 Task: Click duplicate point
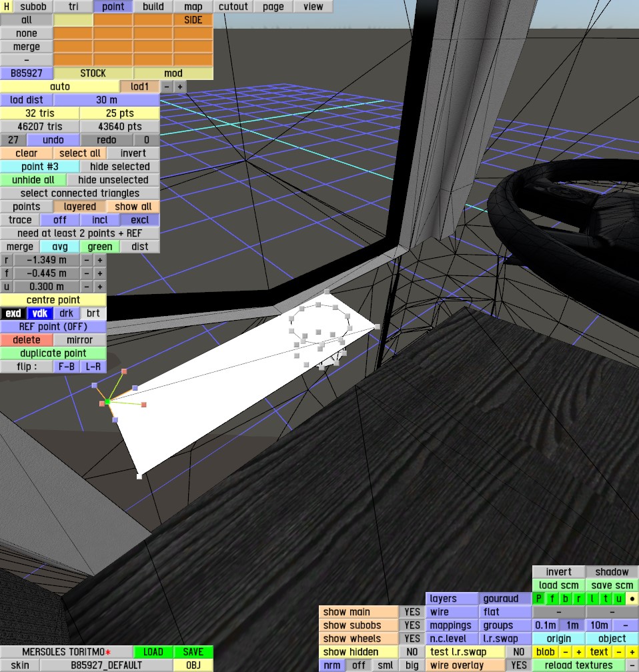53,353
